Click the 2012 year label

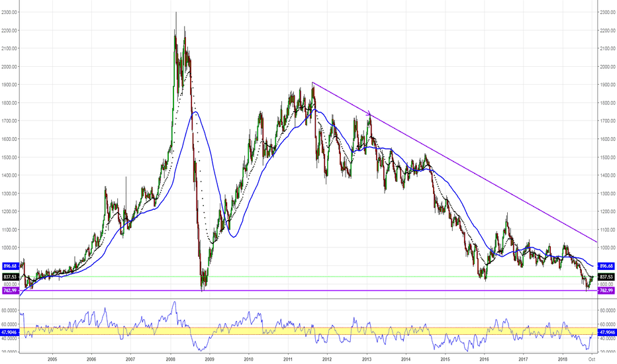point(327,359)
